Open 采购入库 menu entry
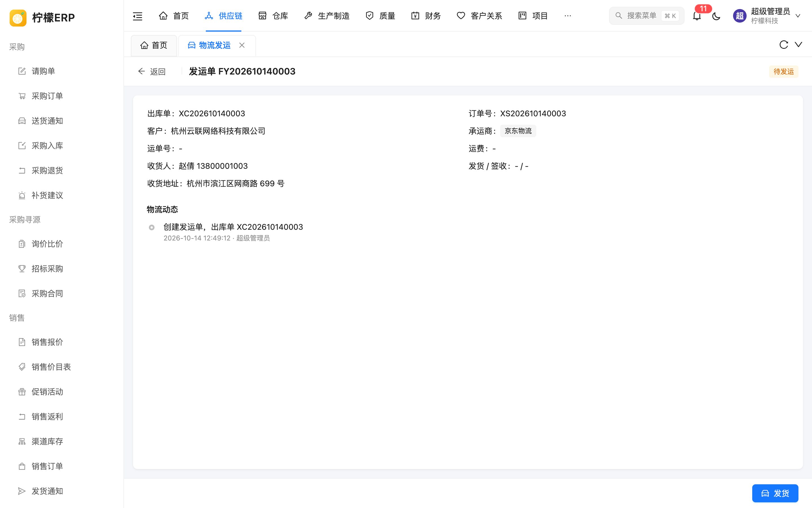The image size is (812, 508). (62, 146)
